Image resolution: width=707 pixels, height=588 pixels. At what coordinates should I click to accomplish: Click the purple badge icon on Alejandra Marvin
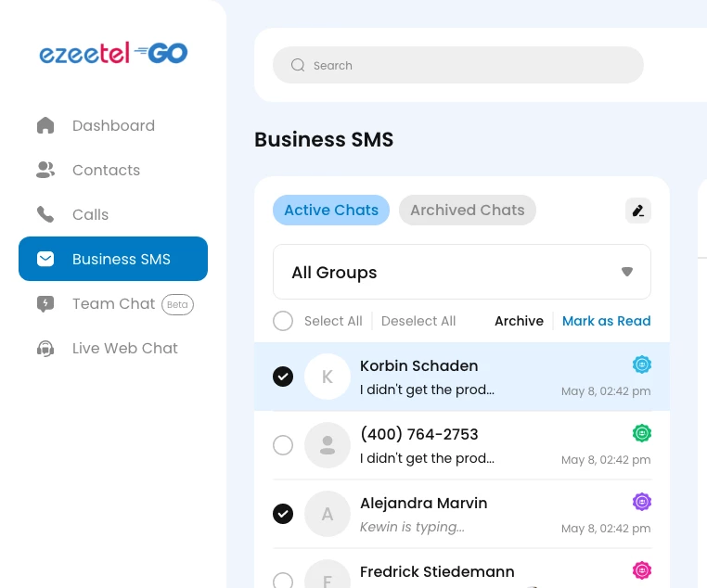click(642, 502)
